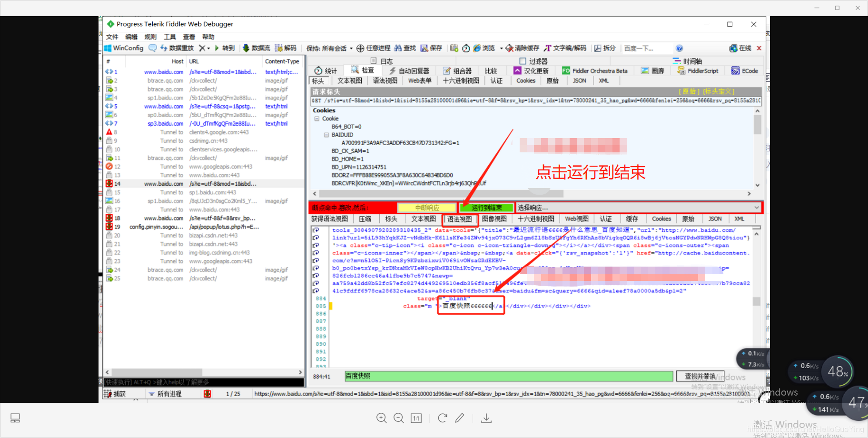868x438 pixels.
Task: Click the remove sessions X icon
Action: pos(202,48)
